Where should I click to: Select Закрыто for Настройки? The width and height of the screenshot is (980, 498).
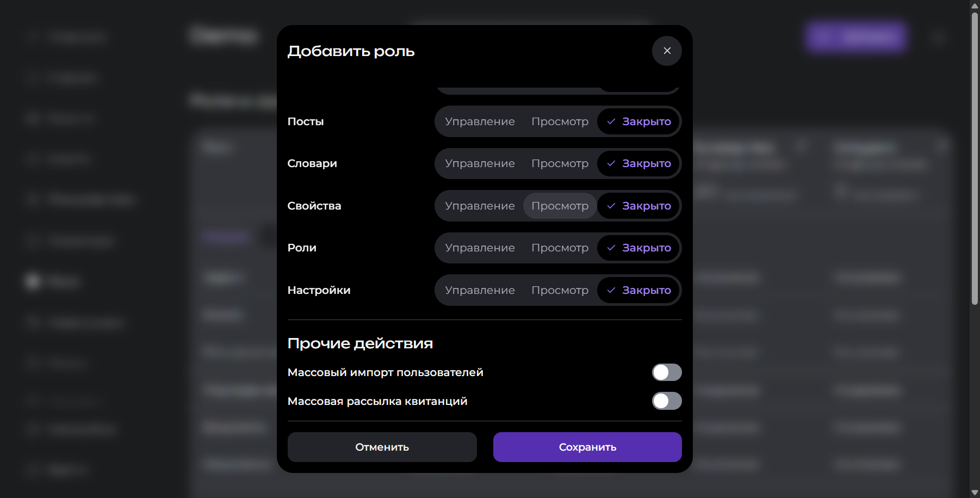[638, 290]
